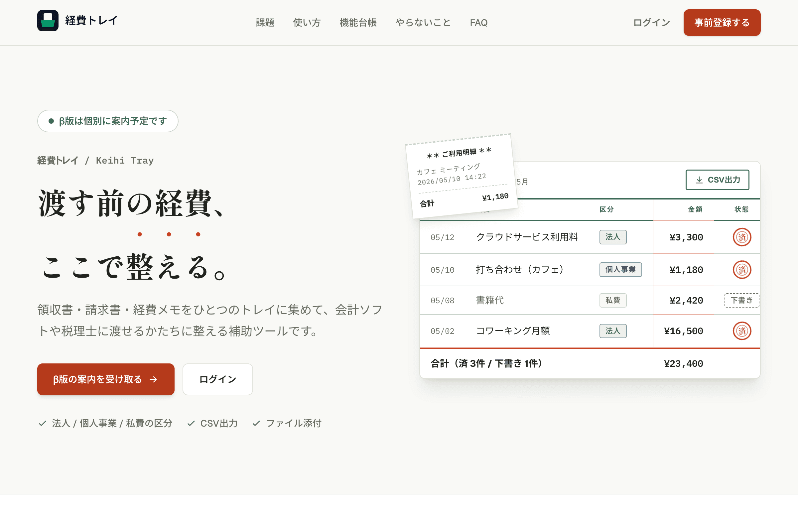
Task: Open やらないこと nav link
Action: coord(423,23)
